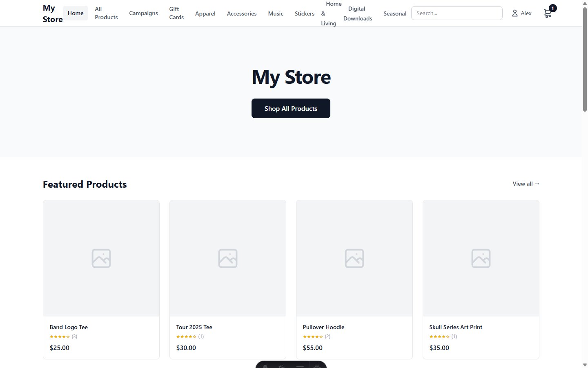Click the Skull Series Art Print placeholder image
Viewport: 588px width, 368px height.
tap(481, 258)
